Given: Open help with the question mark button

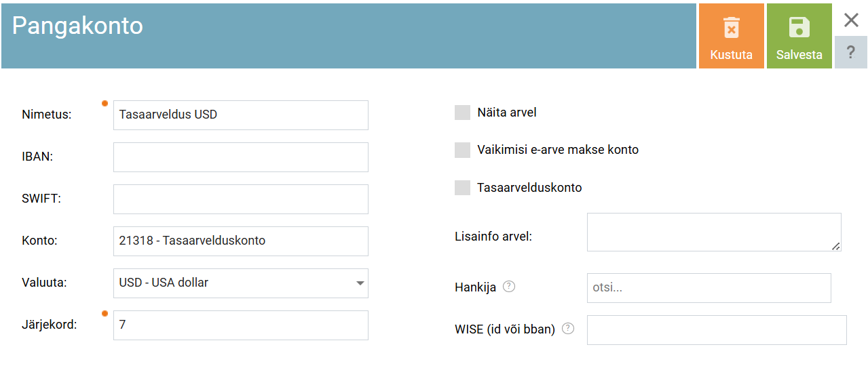Looking at the screenshot, I should coord(851,52).
